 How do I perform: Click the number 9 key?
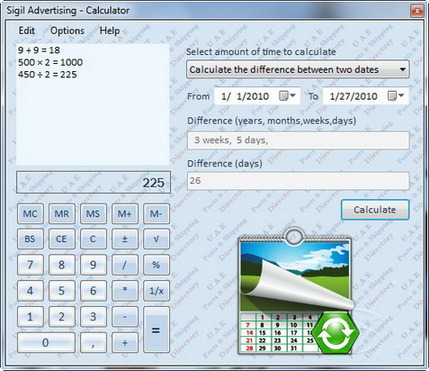click(93, 265)
